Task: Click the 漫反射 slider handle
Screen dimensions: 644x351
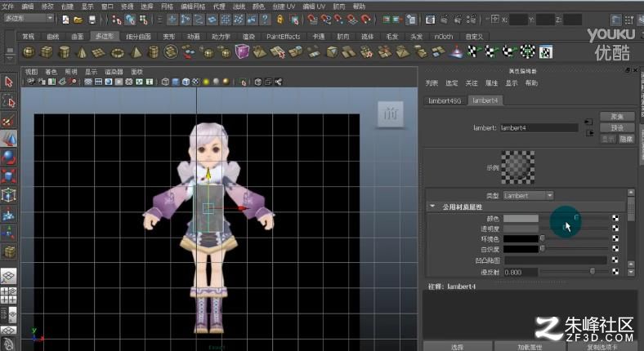Action: click(593, 271)
